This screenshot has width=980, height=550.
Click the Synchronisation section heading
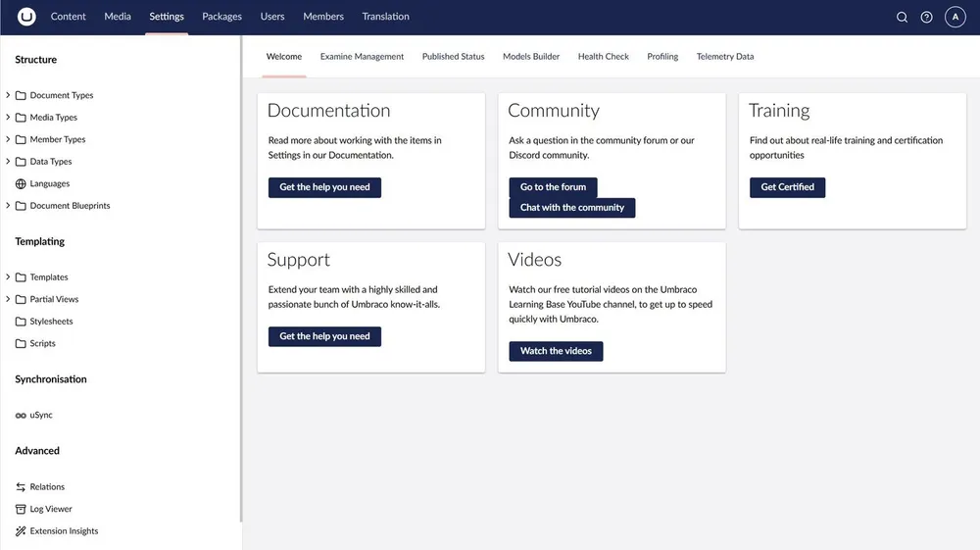(51, 379)
